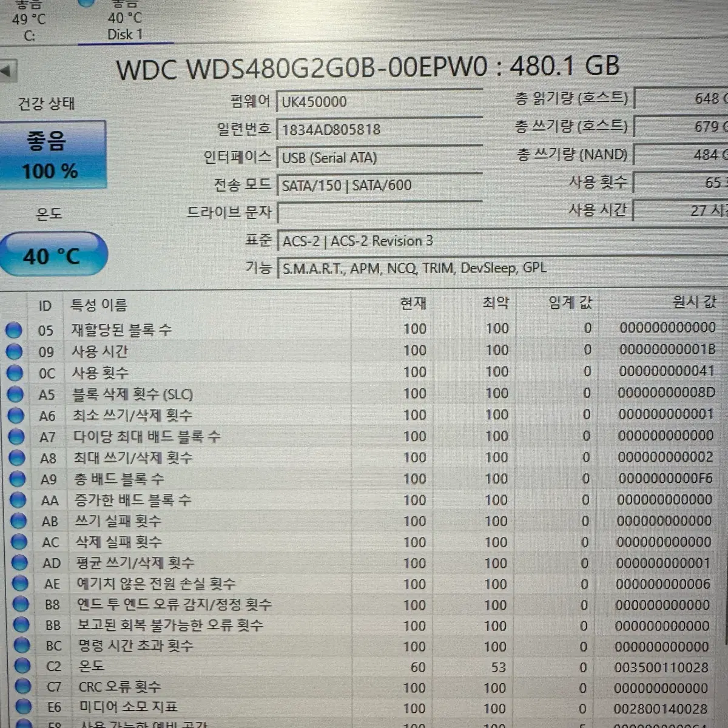Click the 총 읽기량 (호스트) value field
The image size is (728, 728).
[681, 98]
